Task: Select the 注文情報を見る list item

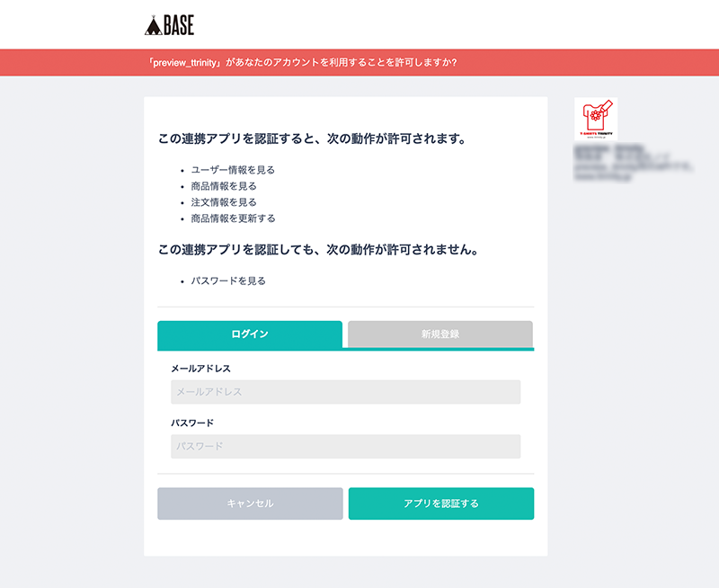Action: click(224, 201)
